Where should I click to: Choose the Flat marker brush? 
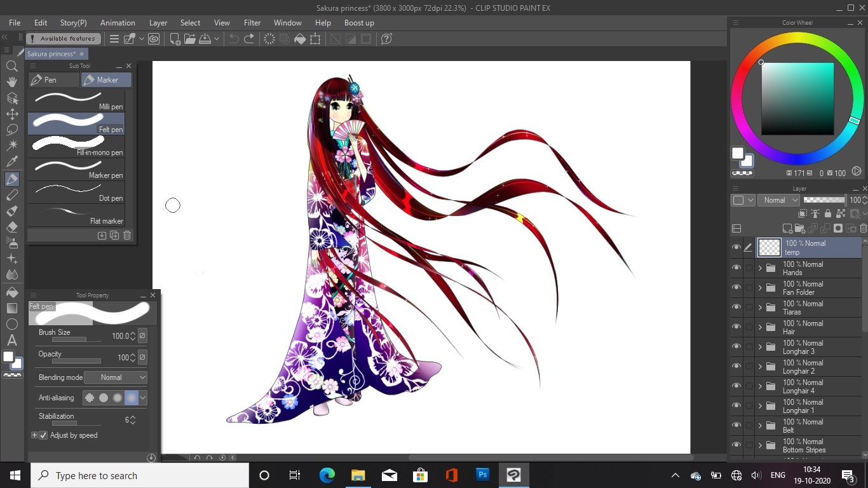click(x=76, y=215)
